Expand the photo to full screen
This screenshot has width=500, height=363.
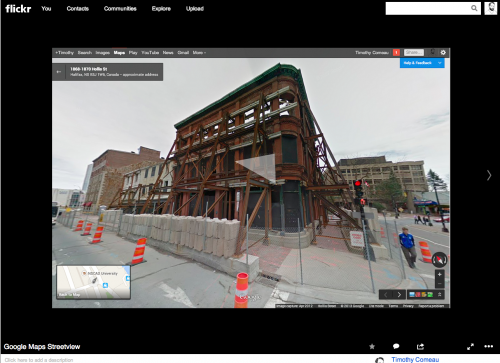[x=470, y=347]
